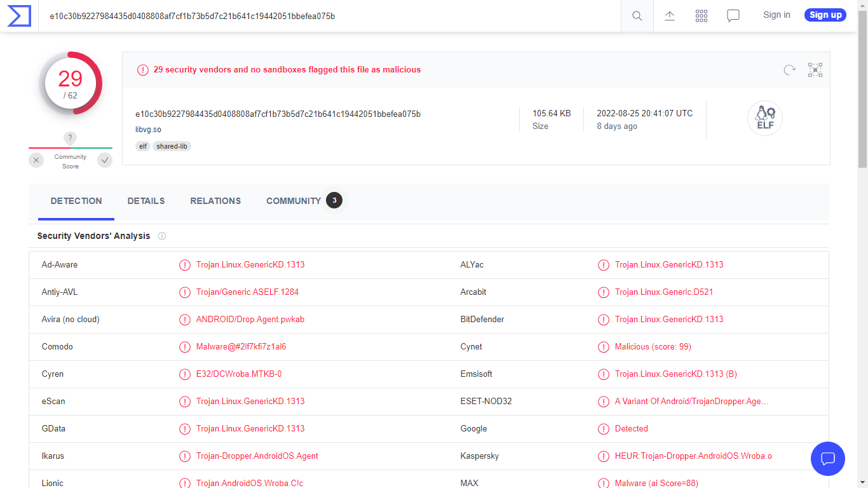Click Ikarus result Trojan-Dropper.AndroidOS.Agent
Image resolution: width=868 pixels, height=488 pixels.
click(257, 456)
